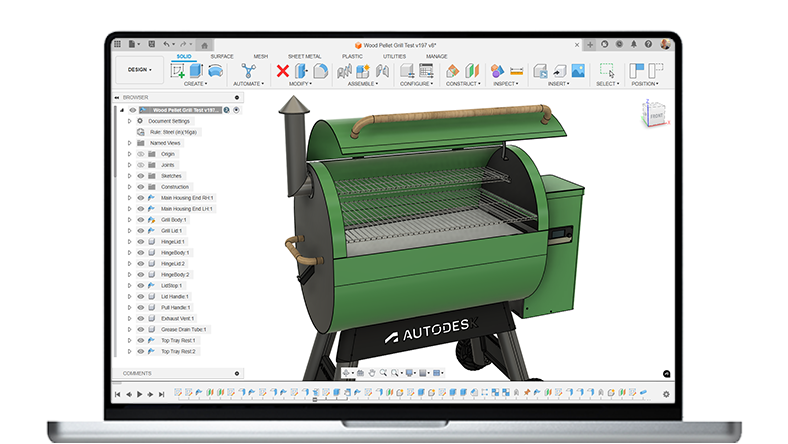Switch to the SHEET METAL tab

[x=304, y=57]
